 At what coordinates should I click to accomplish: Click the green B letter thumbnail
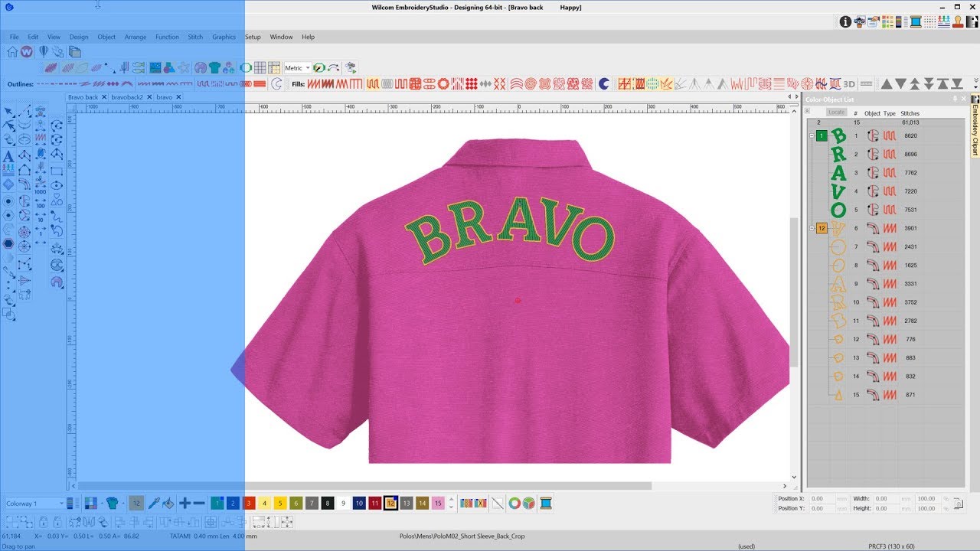coord(838,136)
